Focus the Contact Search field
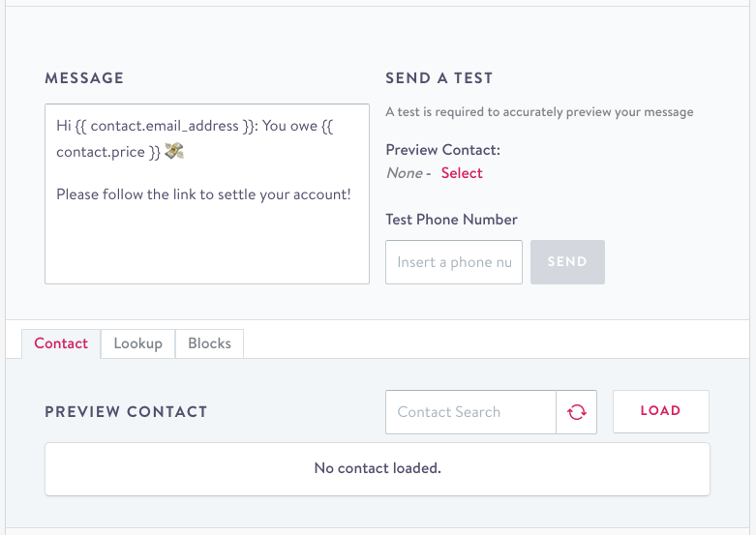This screenshot has height=535, width=756. pyautogui.click(x=470, y=412)
